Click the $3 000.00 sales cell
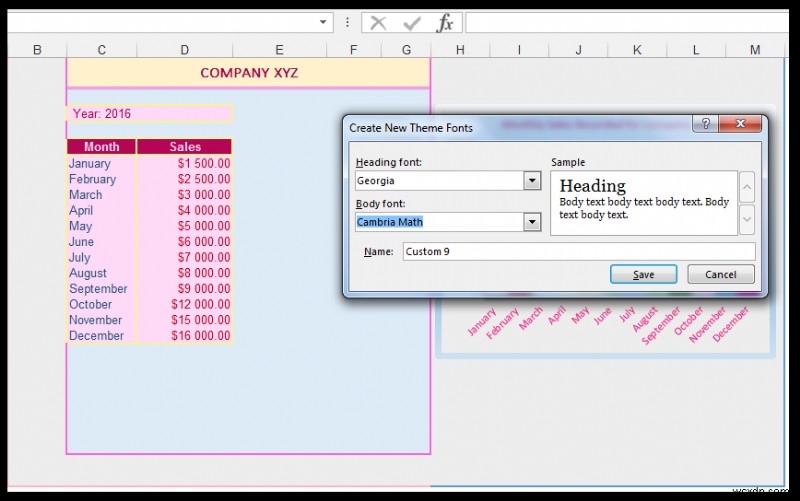The width and height of the screenshot is (800, 501). coord(185,195)
